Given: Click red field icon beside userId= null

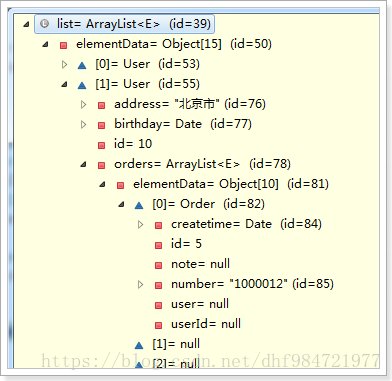Looking at the screenshot, I should [159, 325].
